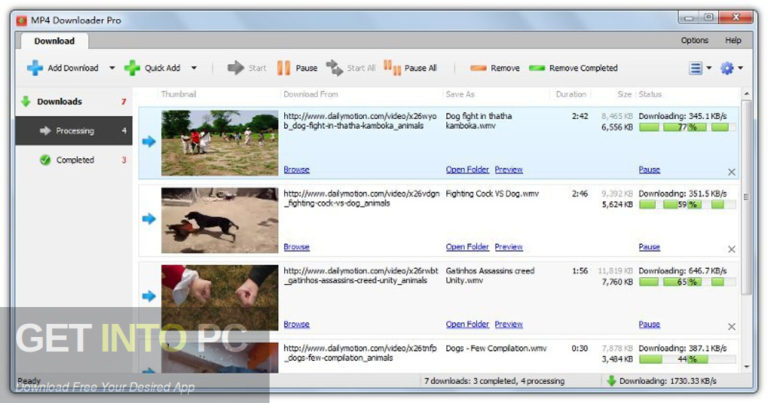768x403 pixels.
Task: Preview the Fighting Cock VS Dog video
Action: click(x=508, y=247)
